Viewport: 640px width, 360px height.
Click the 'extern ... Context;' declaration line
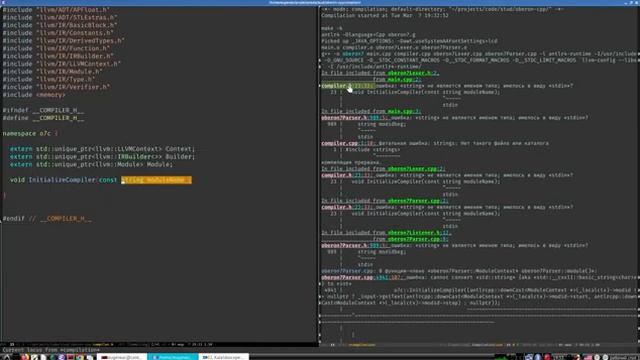tap(102, 149)
